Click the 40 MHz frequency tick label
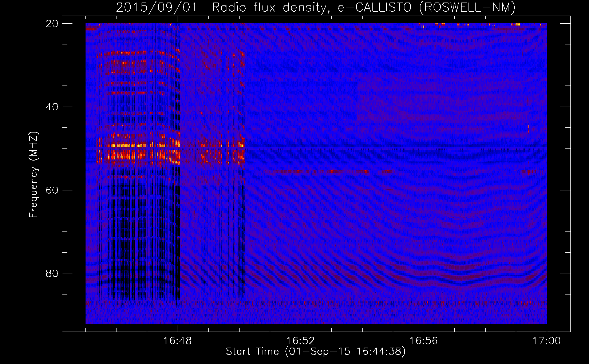589x364 pixels. click(x=52, y=107)
